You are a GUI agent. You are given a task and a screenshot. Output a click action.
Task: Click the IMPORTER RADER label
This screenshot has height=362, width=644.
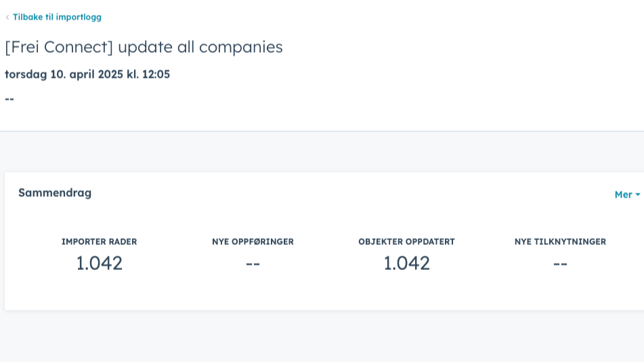coord(99,242)
